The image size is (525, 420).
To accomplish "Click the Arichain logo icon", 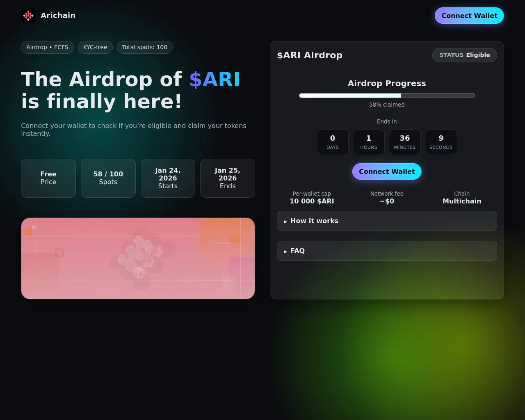I will click(x=28, y=16).
